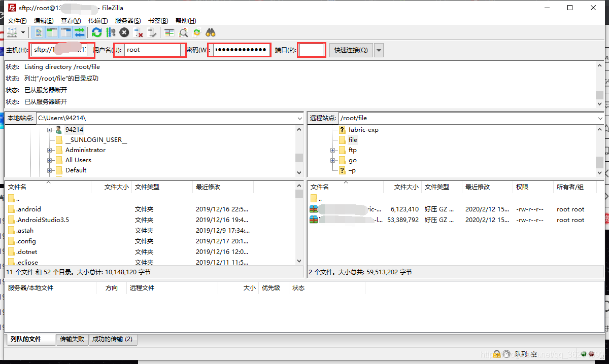This screenshot has height=364, width=609.
Task: Open the directory listing filters dialog
Action: (x=169, y=32)
